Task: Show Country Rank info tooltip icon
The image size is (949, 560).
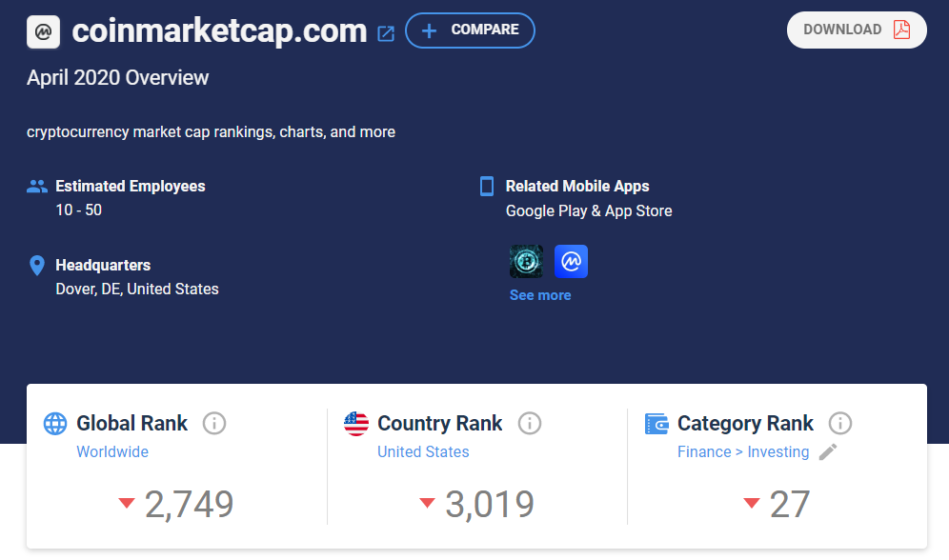Action: pyautogui.click(x=529, y=423)
